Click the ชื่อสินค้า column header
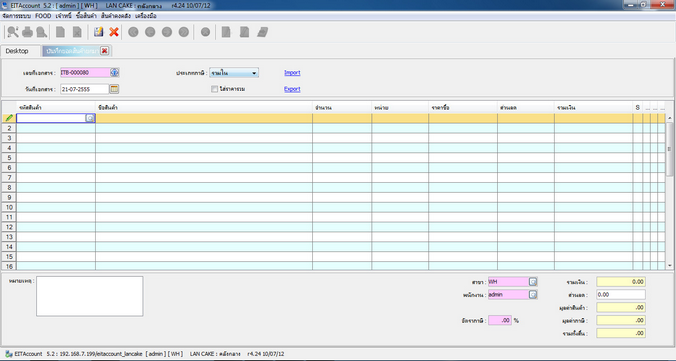 tap(204, 107)
